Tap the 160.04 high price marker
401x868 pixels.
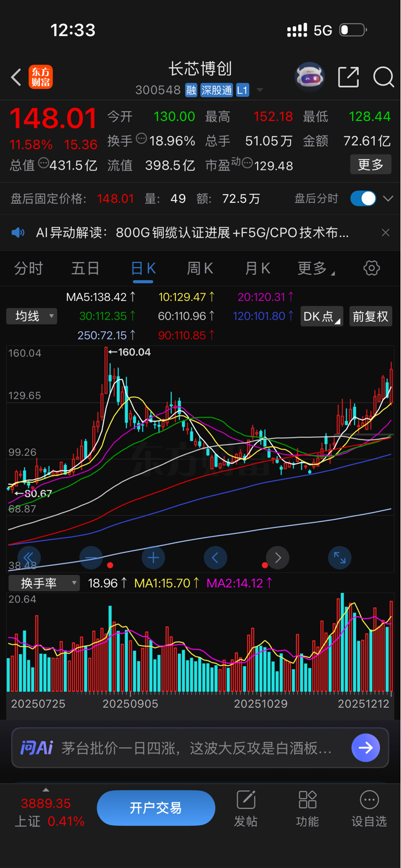tap(129, 352)
